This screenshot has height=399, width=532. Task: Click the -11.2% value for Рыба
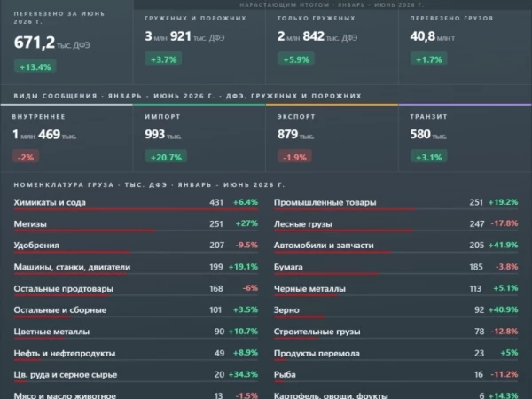coord(505,374)
